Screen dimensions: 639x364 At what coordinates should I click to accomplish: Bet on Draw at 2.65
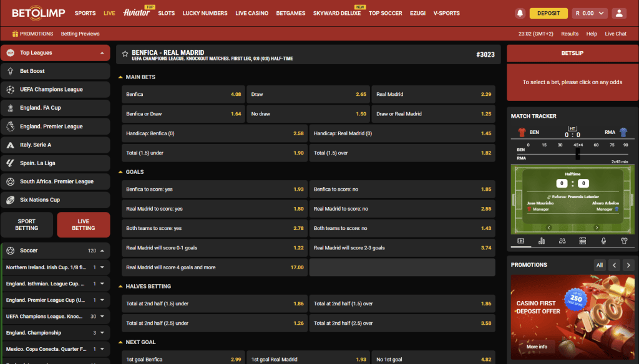click(308, 94)
